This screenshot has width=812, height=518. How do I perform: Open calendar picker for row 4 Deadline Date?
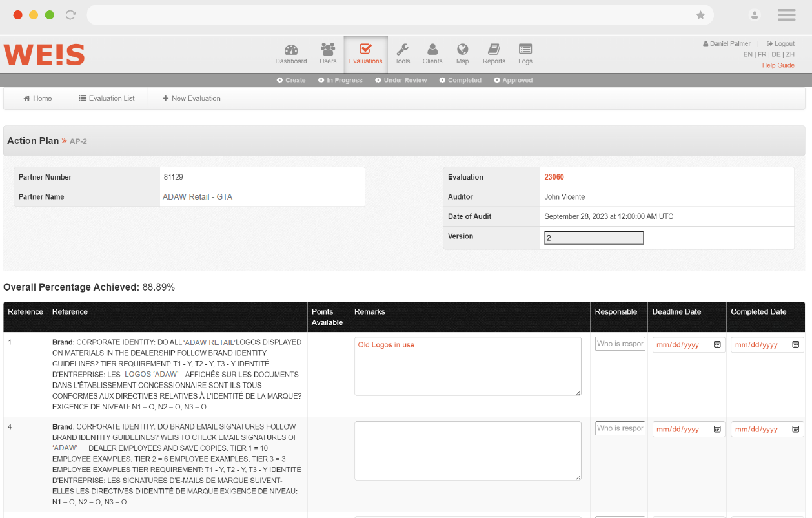tap(717, 429)
